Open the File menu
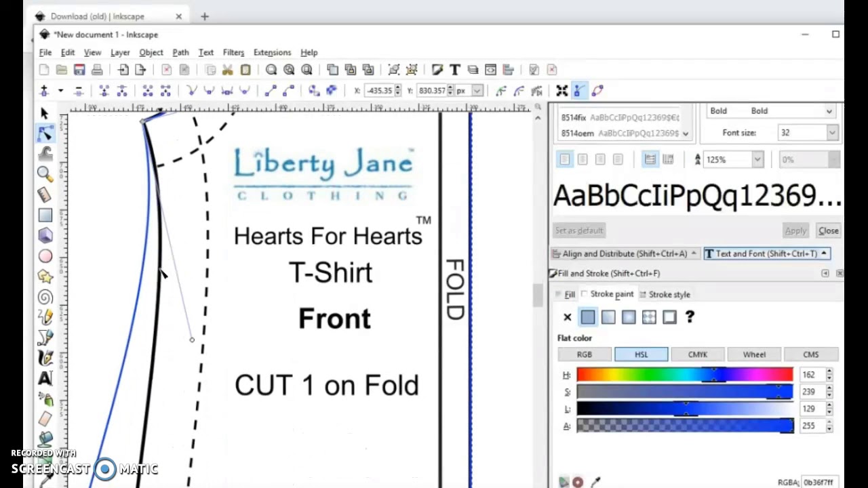This screenshot has height=488, width=868. [x=45, y=52]
